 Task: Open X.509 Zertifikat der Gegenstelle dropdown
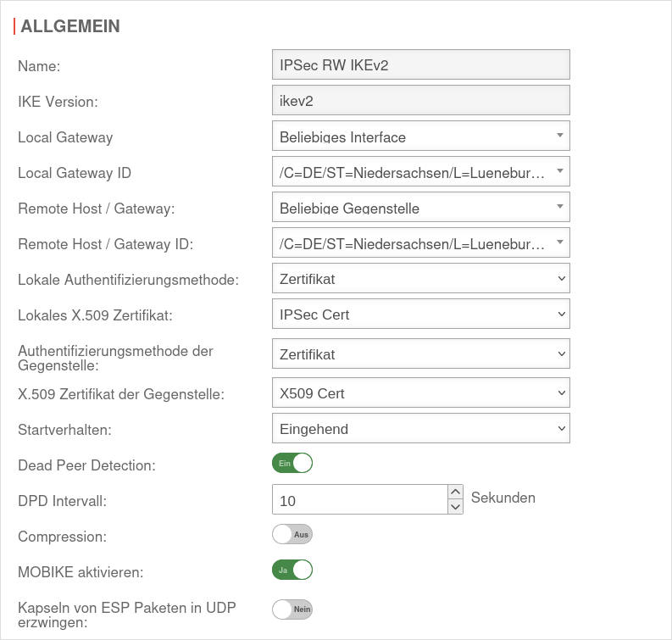pyautogui.click(x=420, y=393)
